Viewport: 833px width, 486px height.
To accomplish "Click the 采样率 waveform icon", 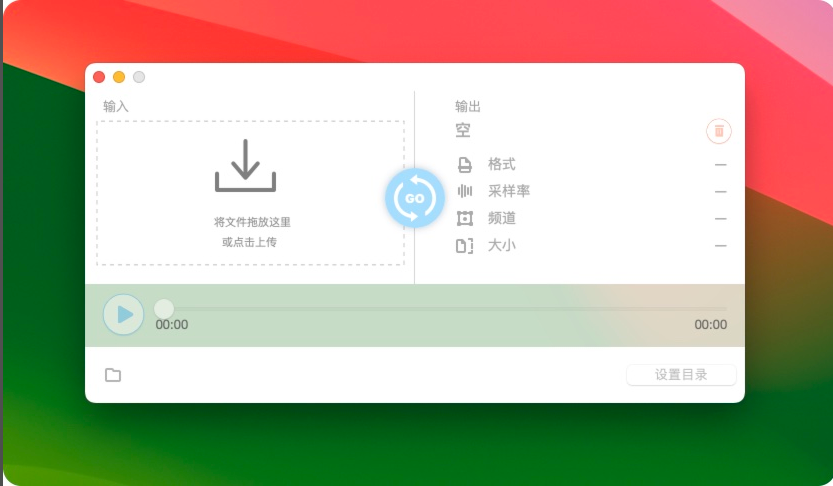I will (465, 191).
